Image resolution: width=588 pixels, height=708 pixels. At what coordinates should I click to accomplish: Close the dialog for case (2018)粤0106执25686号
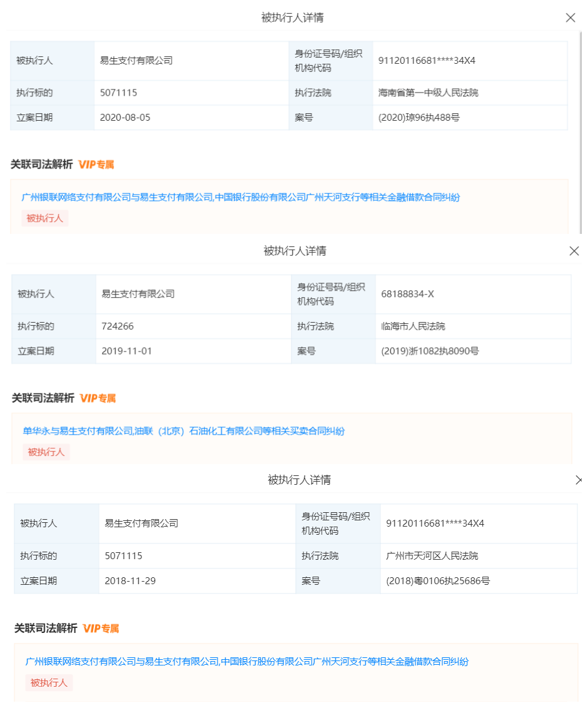tap(579, 480)
